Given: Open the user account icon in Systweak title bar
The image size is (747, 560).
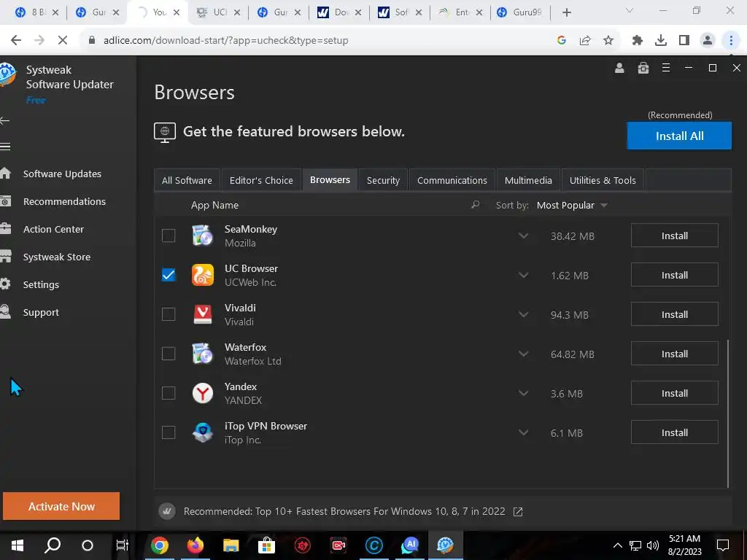Looking at the screenshot, I should coord(619,68).
